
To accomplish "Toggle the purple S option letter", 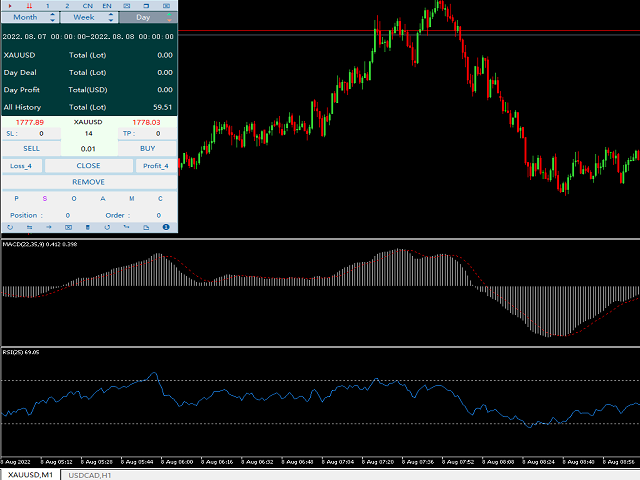I will [x=45, y=198].
